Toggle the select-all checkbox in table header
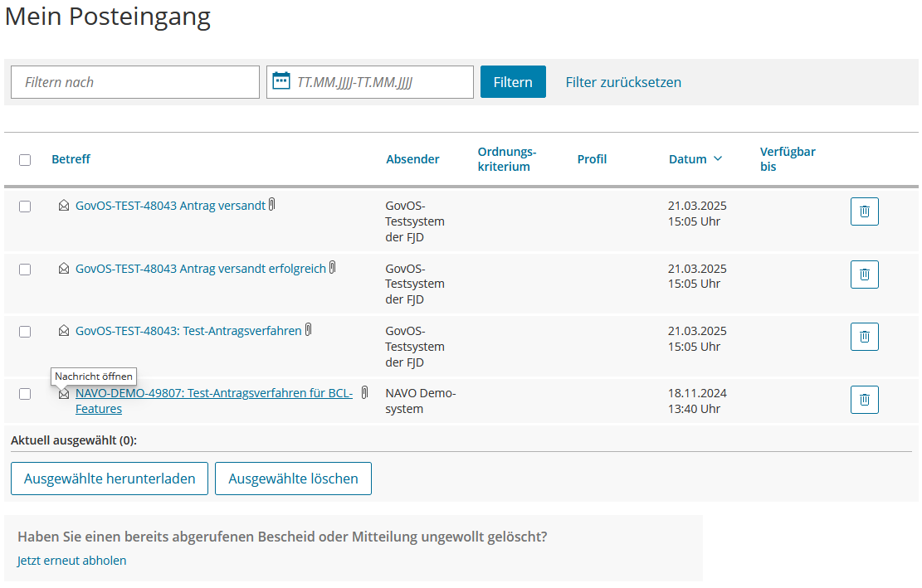Viewport: 922px width, 588px height. pos(25,160)
